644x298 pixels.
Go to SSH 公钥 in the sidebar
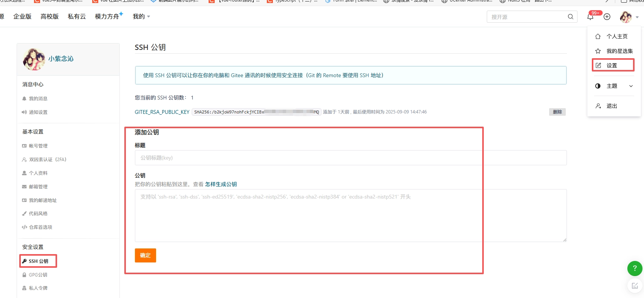[x=39, y=261]
